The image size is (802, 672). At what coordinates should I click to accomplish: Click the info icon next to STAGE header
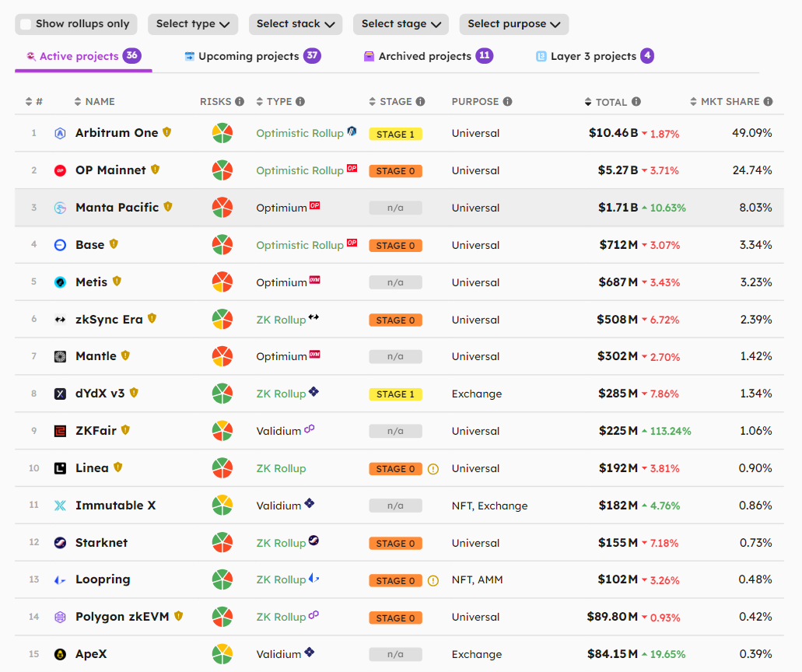pyautogui.click(x=420, y=102)
